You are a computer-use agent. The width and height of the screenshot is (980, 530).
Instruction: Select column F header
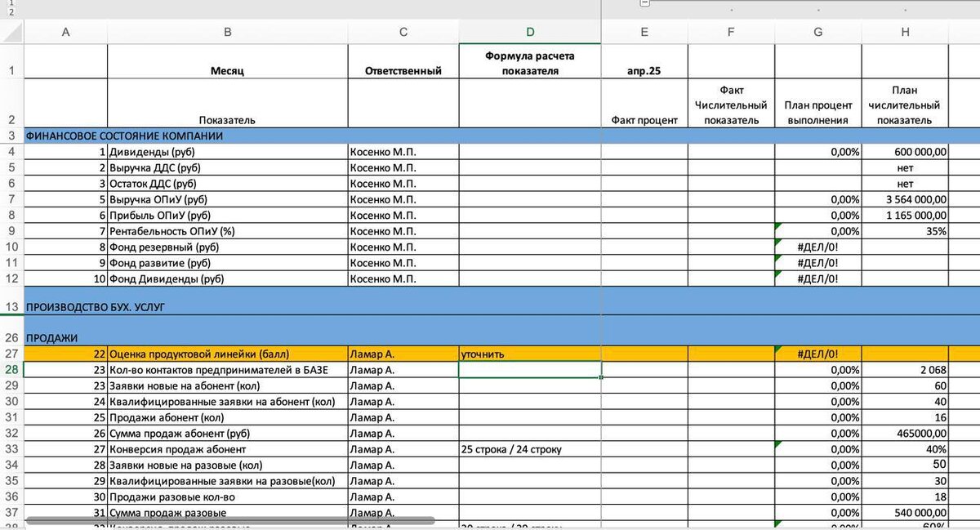coord(732,33)
